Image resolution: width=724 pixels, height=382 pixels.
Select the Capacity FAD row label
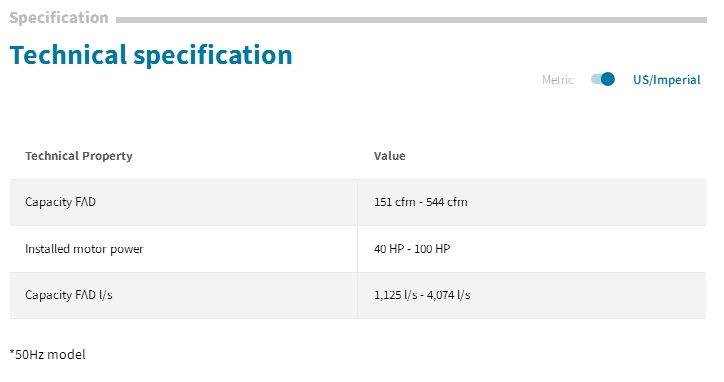(60, 202)
